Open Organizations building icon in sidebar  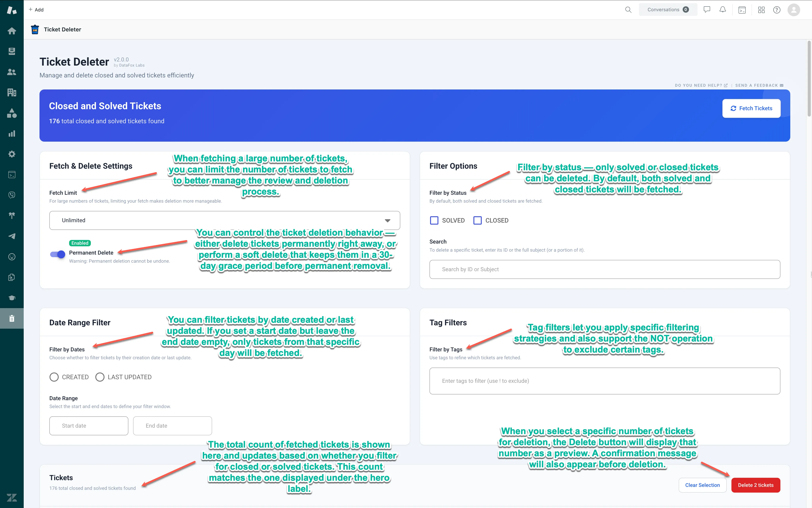[12, 92]
